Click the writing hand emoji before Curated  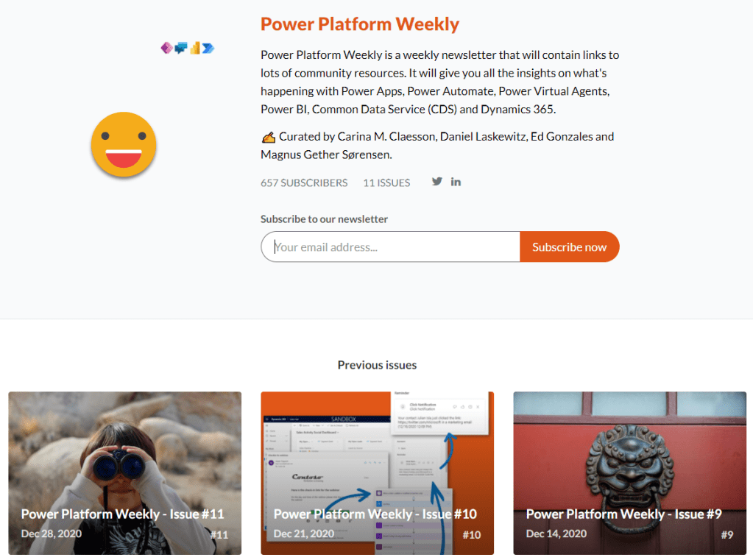click(x=268, y=137)
